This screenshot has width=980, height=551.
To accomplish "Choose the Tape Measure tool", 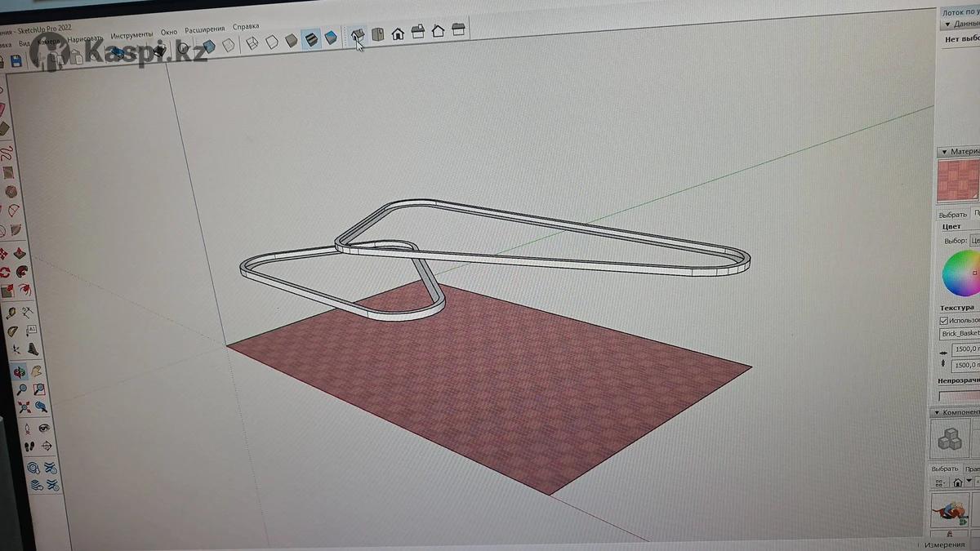I will 11,313.
